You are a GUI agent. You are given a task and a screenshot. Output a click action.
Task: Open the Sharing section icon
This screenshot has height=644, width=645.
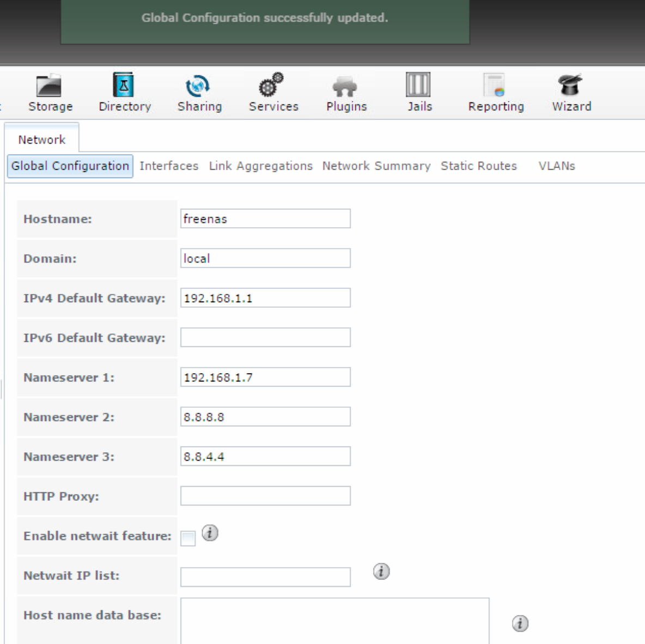pyautogui.click(x=198, y=86)
